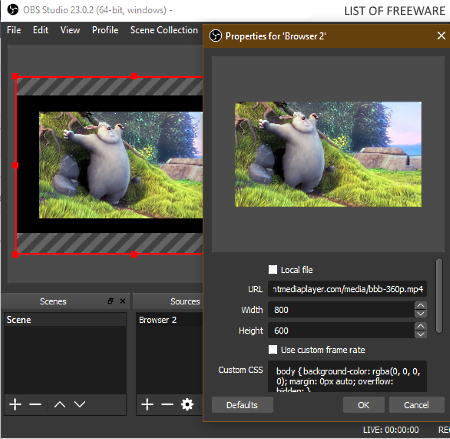Click the Scenes panel header label
The image size is (450, 439).
point(53,301)
